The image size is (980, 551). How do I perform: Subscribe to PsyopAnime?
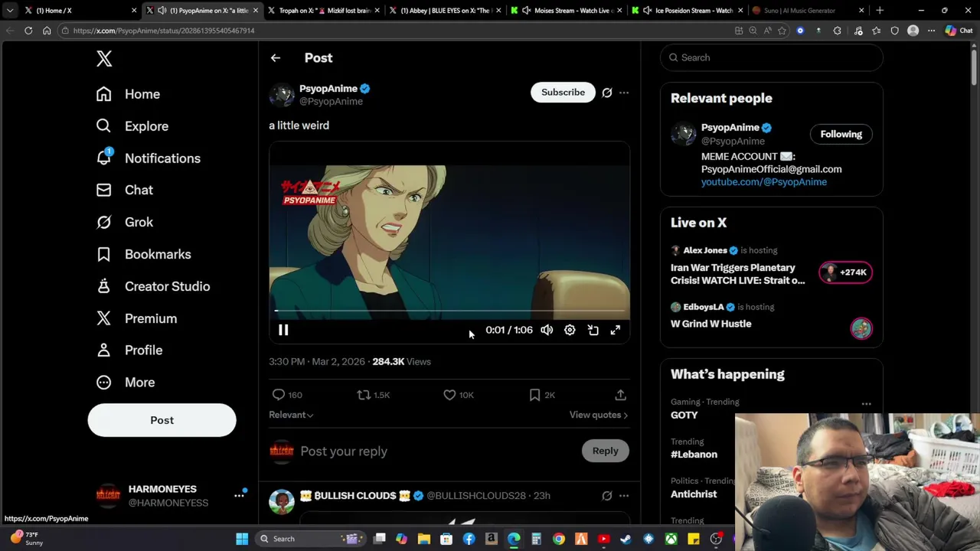point(563,93)
